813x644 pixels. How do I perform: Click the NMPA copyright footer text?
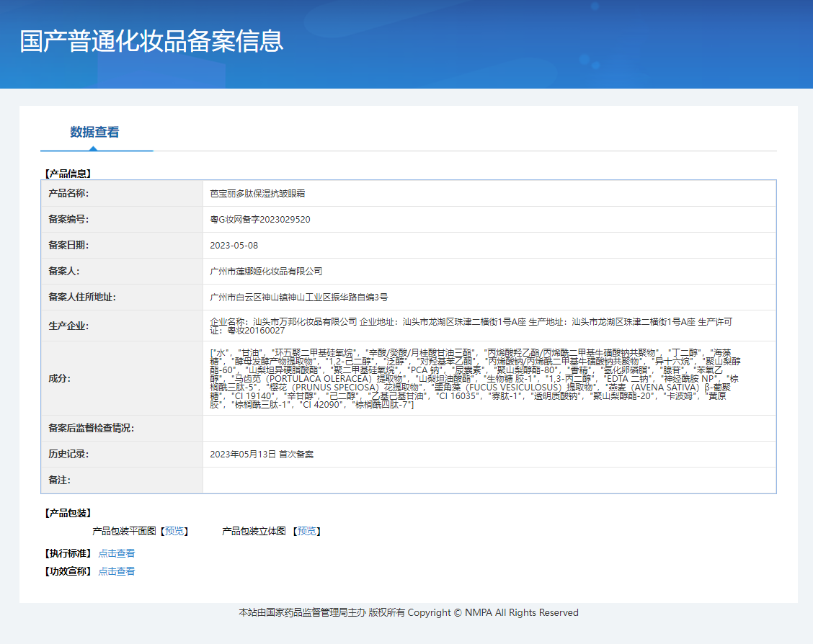(x=409, y=612)
